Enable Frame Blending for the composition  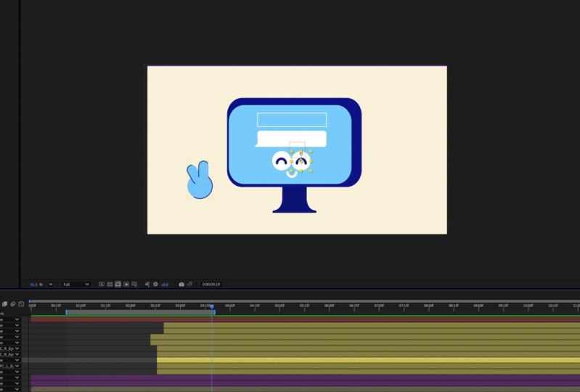coord(4,304)
